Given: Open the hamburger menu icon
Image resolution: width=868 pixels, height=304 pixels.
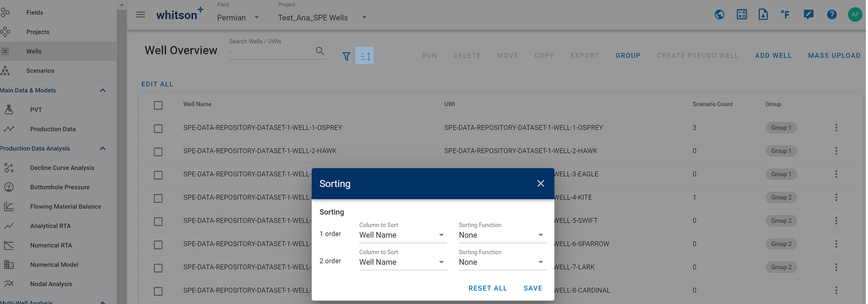Looking at the screenshot, I should click(141, 15).
